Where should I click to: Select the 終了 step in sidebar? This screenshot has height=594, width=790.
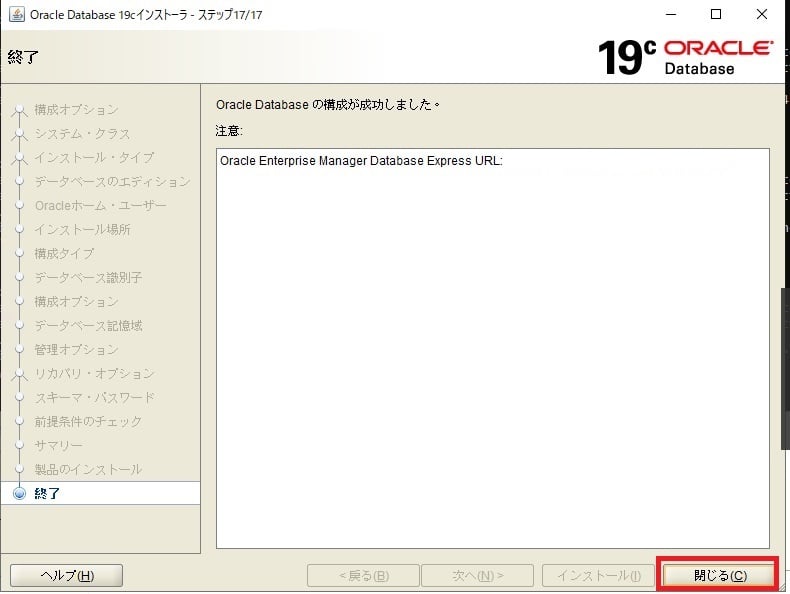click(47, 493)
